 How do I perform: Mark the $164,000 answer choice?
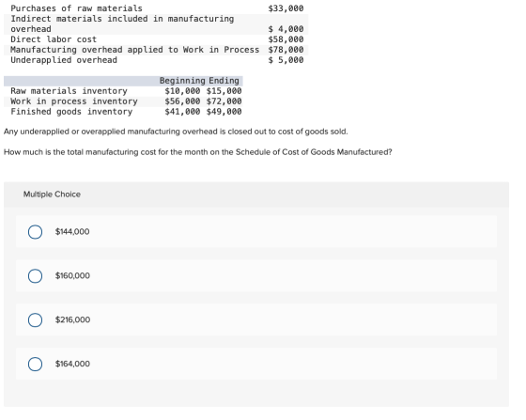click(x=36, y=364)
